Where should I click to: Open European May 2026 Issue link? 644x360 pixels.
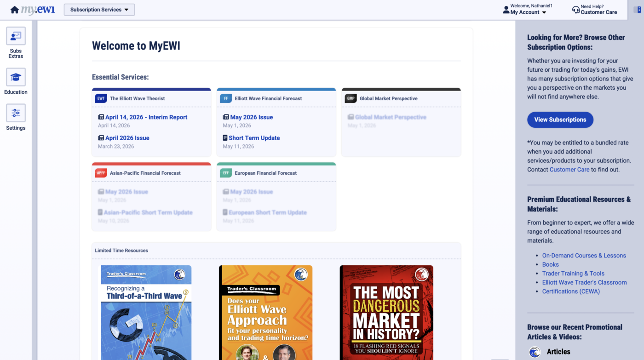pos(252,192)
